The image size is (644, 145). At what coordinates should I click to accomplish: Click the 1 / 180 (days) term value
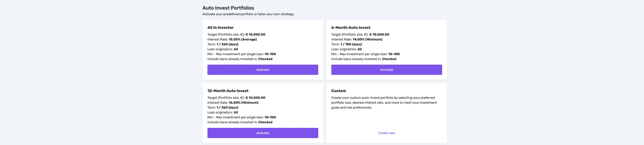pyautogui.click(x=351, y=44)
